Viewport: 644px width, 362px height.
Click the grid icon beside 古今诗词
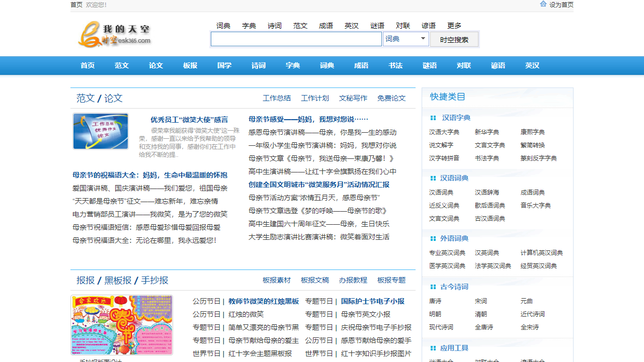(433, 287)
